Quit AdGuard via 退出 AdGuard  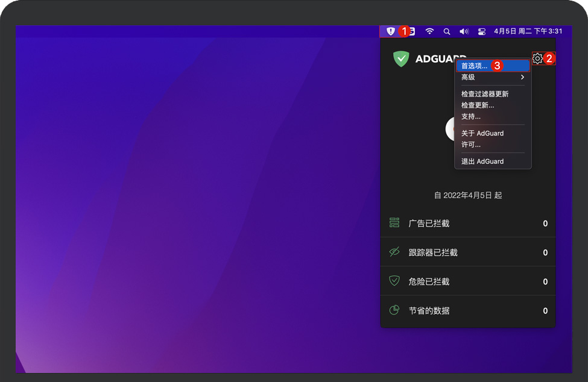pos(481,161)
